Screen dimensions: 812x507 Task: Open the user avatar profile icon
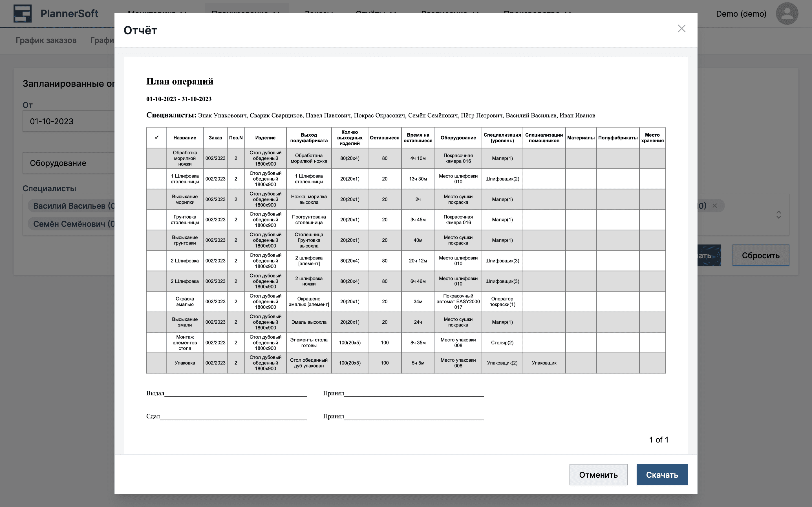pyautogui.click(x=787, y=14)
